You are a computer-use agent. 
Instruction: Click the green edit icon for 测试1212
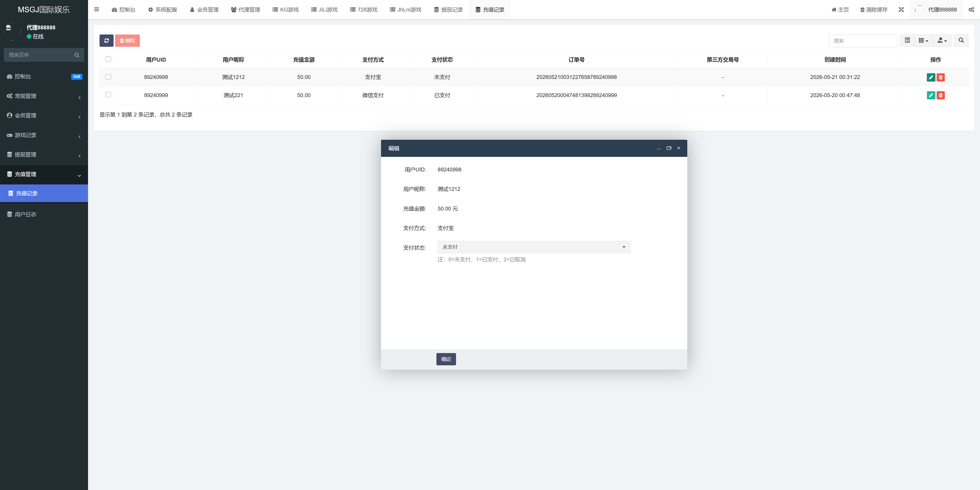tap(931, 77)
